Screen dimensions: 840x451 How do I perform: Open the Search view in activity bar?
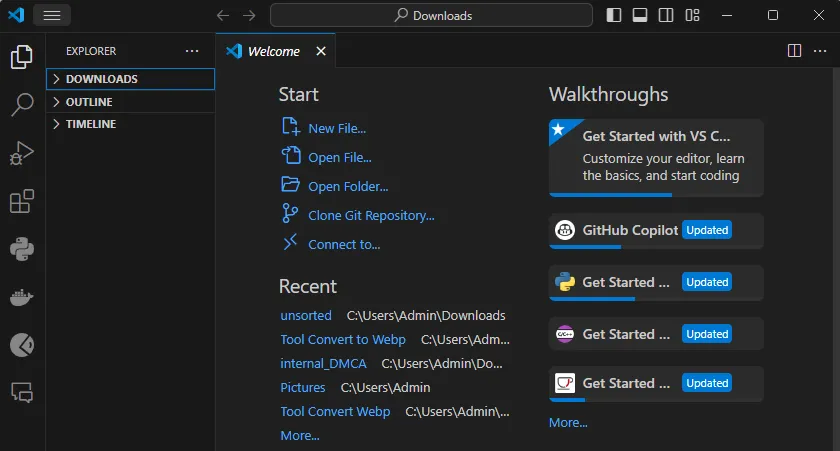click(x=22, y=104)
